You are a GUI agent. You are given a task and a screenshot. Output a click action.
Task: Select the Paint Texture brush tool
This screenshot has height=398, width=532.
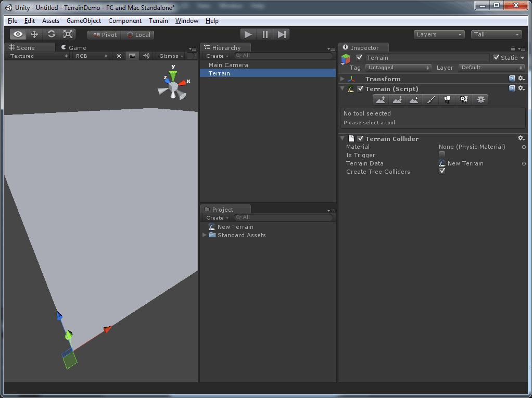(x=430, y=99)
